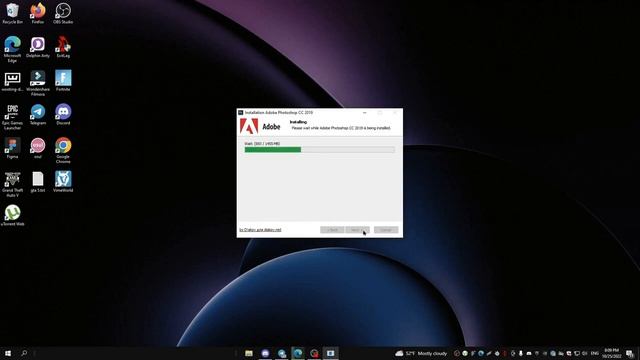This screenshot has height=360, width=640.
Task: Select the gta 5.txt file icon
Action: [x=38, y=182]
